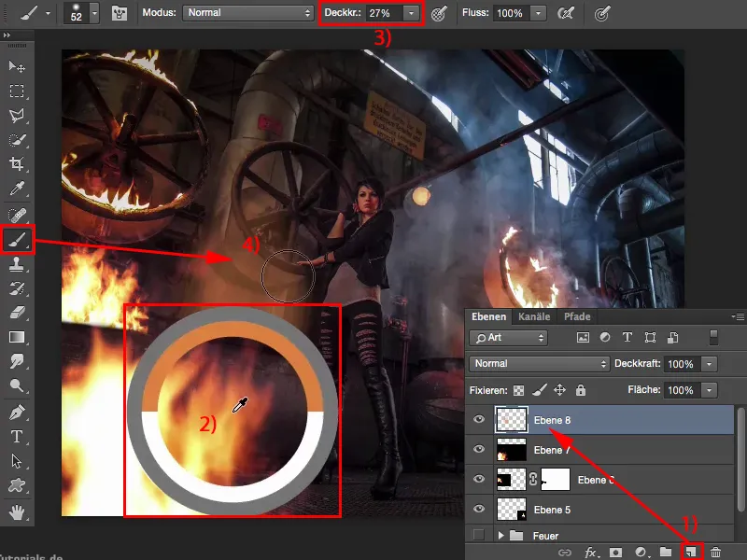Toggle pressure for opacity button

pos(439,13)
